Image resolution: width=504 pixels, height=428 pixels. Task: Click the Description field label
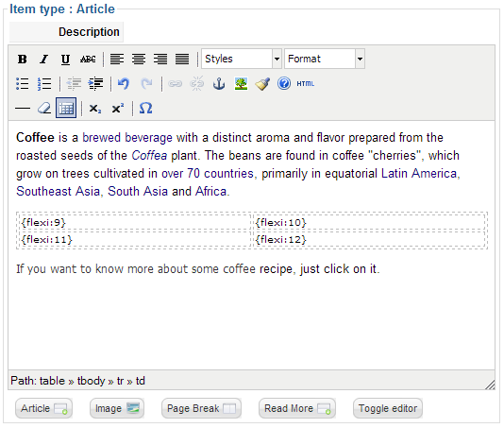click(89, 32)
